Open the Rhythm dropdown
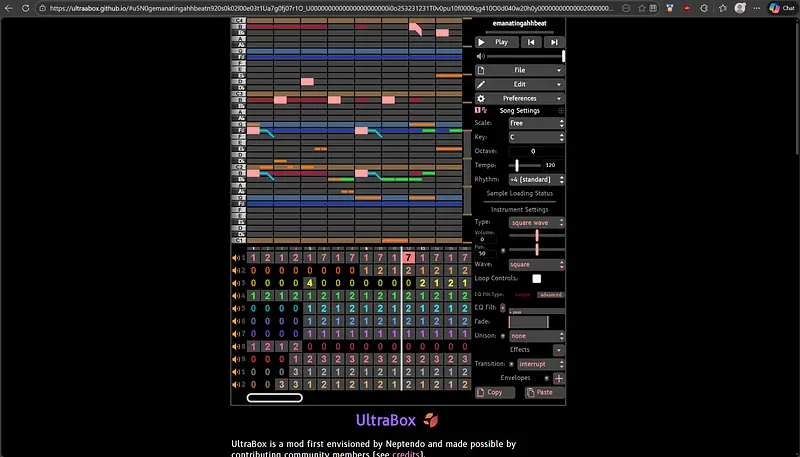This screenshot has height=457, width=800. click(x=537, y=179)
